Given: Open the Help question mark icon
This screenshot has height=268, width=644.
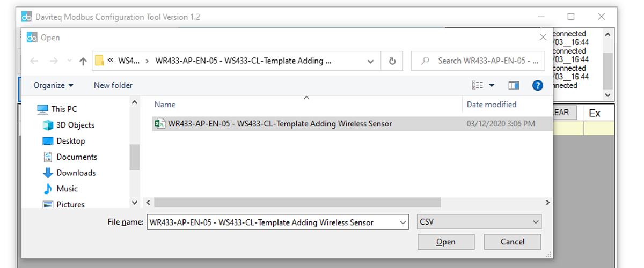Looking at the screenshot, I should coord(537,85).
